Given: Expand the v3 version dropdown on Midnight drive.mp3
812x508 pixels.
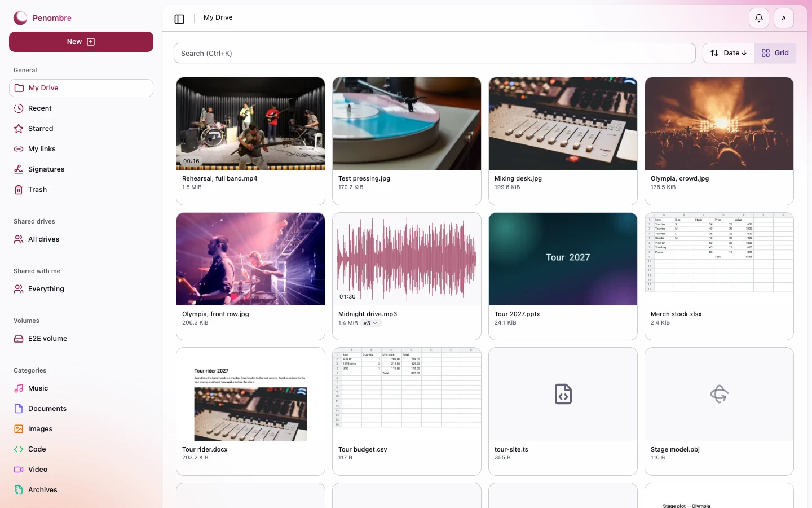Looking at the screenshot, I should [x=370, y=323].
